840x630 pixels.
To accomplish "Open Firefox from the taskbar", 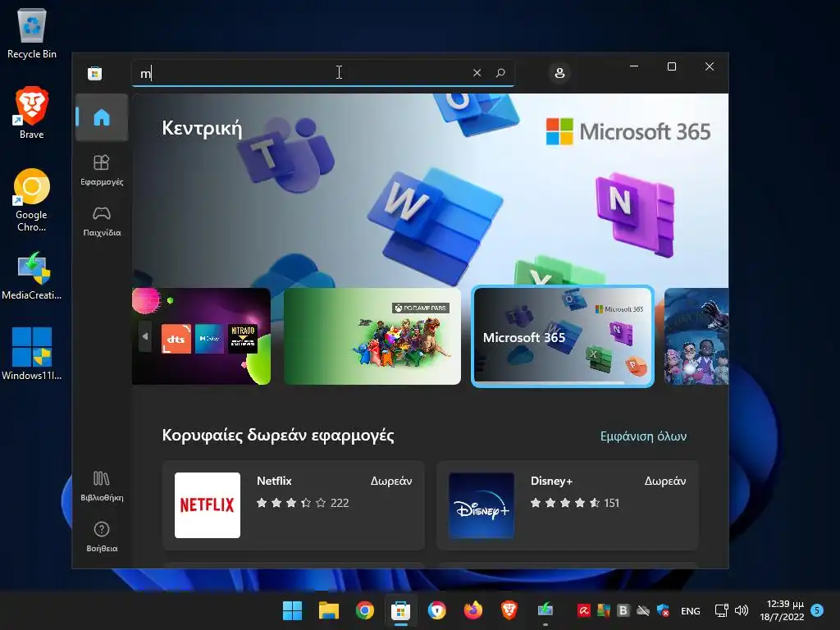I will (473, 610).
